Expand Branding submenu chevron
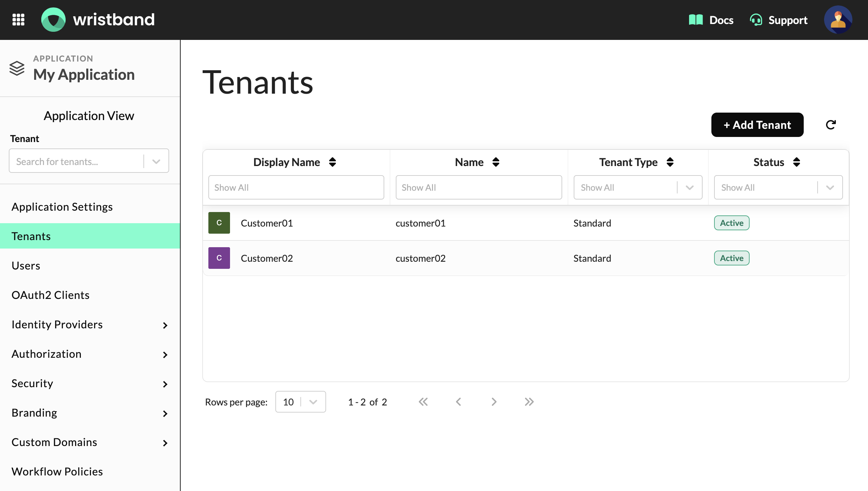Viewport: 868px width, 491px height. click(x=165, y=414)
